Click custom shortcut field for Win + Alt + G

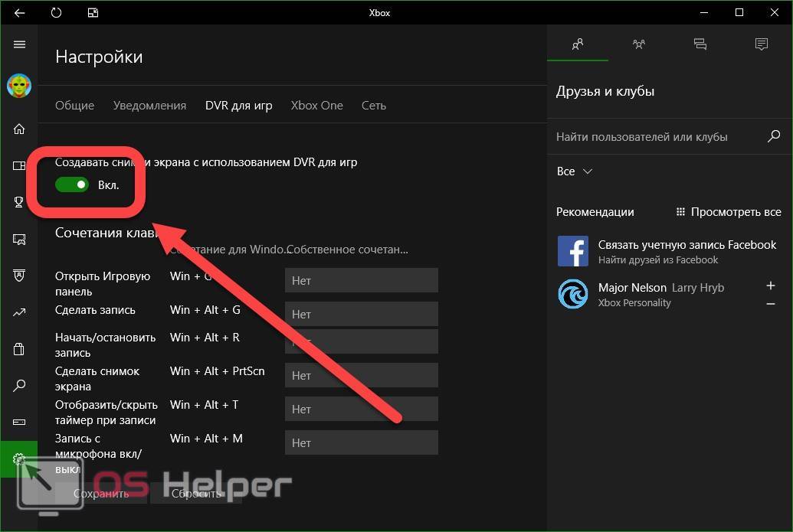click(x=361, y=314)
